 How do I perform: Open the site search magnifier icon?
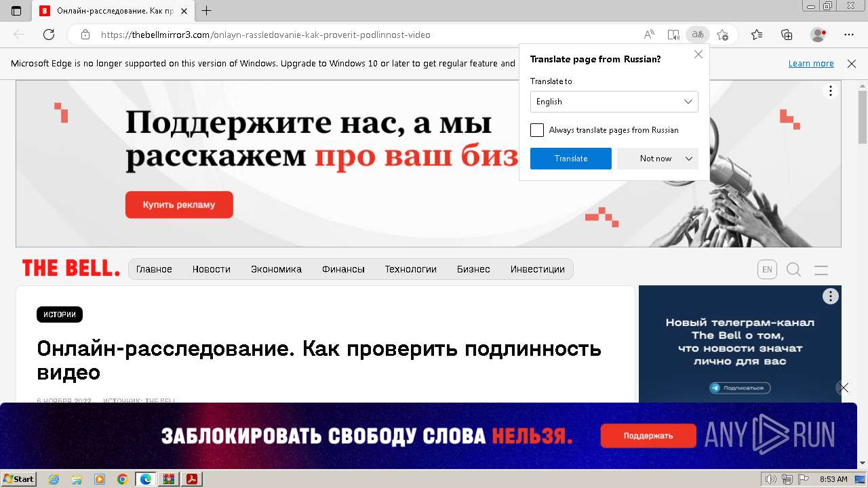click(794, 270)
